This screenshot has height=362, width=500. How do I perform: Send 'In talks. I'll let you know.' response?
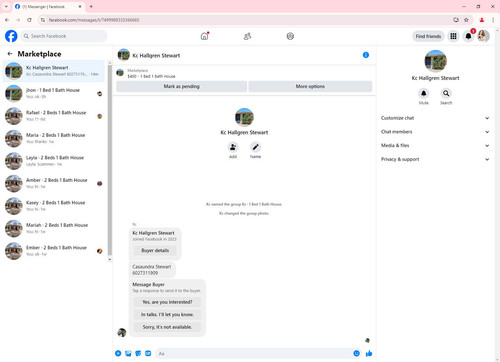tap(167, 314)
